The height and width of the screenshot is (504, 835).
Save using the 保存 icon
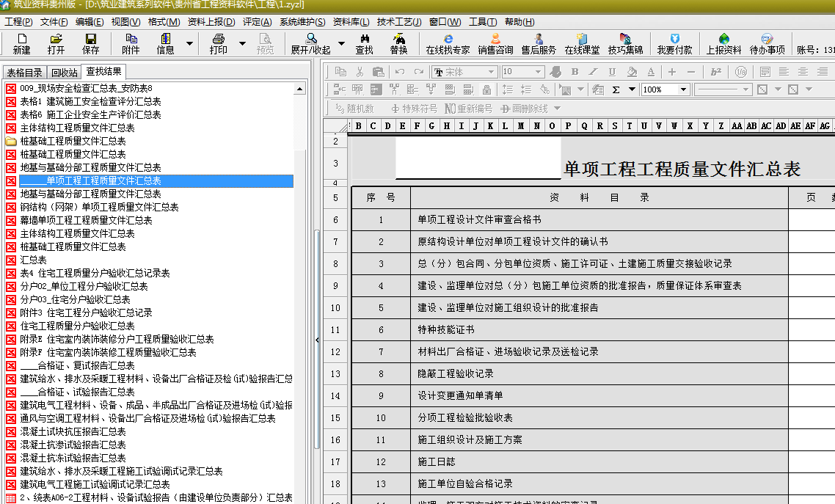pyautogui.click(x=90, y=44)
